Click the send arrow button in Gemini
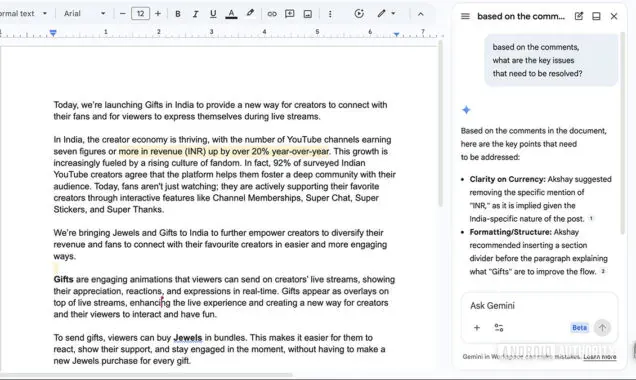The height and width of the screenshot is (380, 636). click(x=602, y=328)
